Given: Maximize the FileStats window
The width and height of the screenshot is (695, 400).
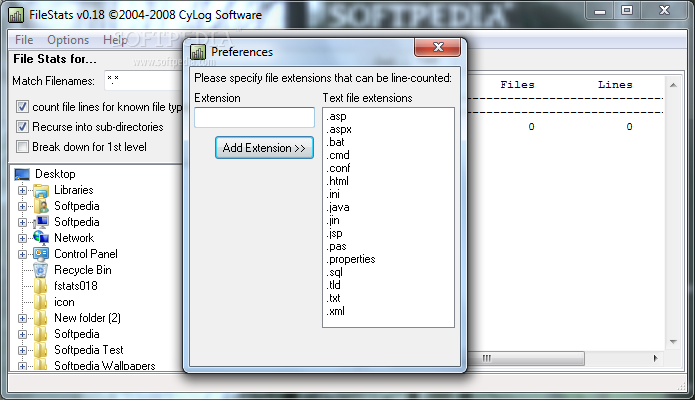Looking at the screenshot, I should click(627, 11).
